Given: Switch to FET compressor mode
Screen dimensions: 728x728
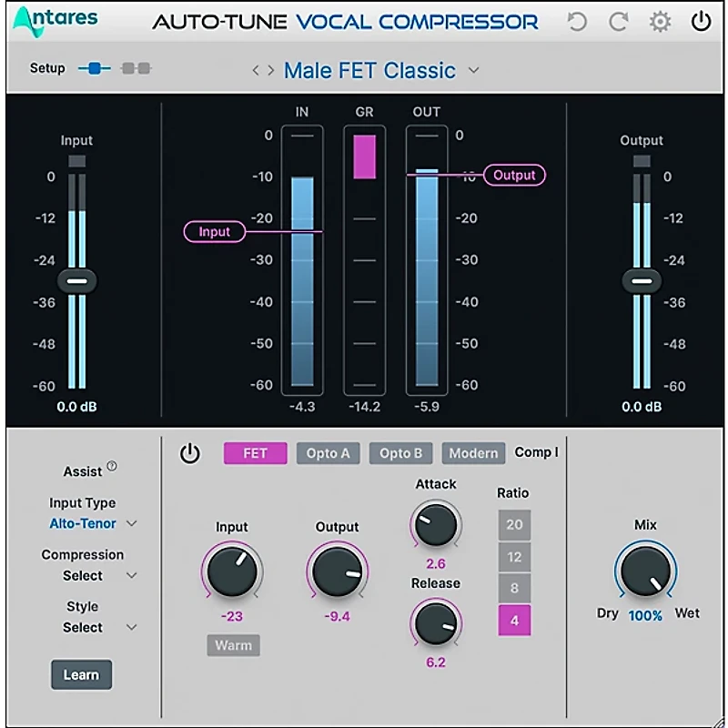Looking at the screenshot, I should 256,453.
